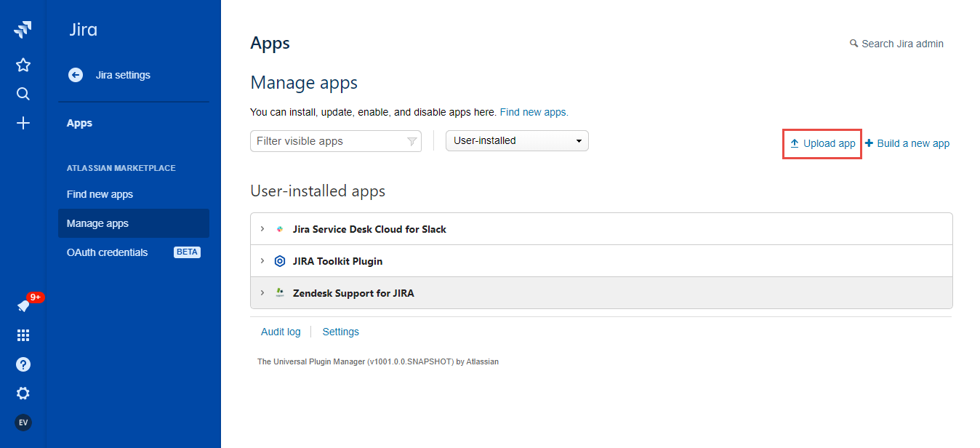Screen dimensions: 980x448
Task: Open Find new apps in sidebar
Action: pos(100,194)
